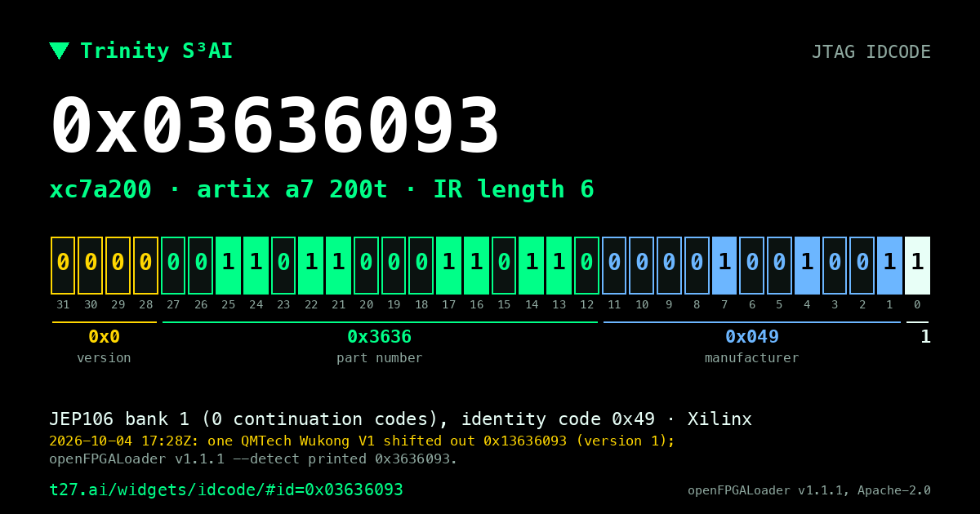Click the manufacturer field label
Image resolution: width=980 pixels, height=514 pixels.
pyautogui.click(x=752, y=357)
